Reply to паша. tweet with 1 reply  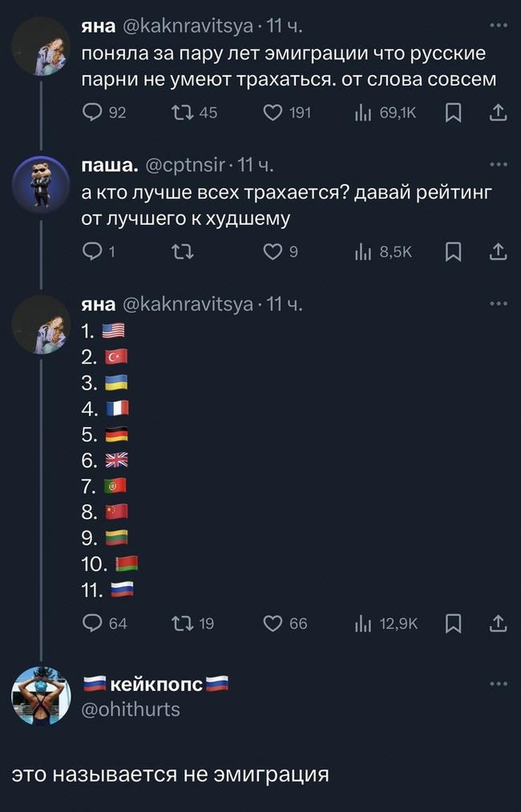pos(91,252)
